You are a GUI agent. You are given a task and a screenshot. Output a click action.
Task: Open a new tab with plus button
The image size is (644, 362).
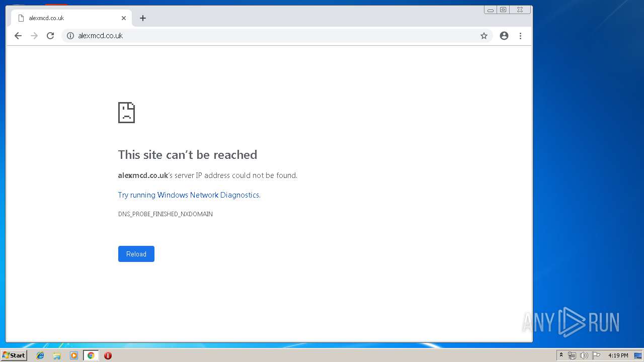tap(143, 18)
